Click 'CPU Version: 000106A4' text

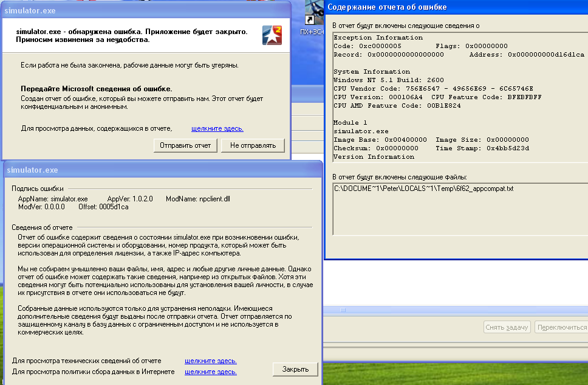pyautogui.click(x=378, y=97)
